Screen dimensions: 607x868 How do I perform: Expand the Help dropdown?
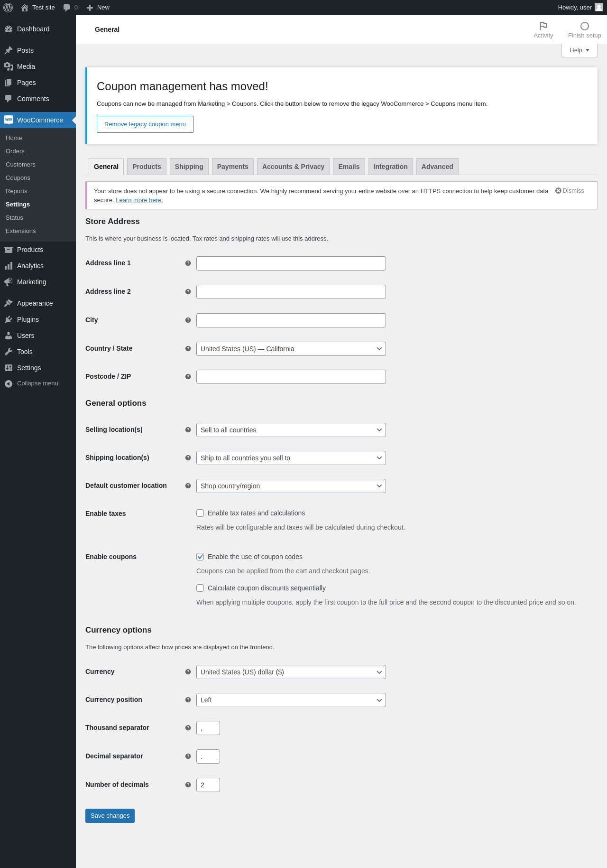(579, 50)
